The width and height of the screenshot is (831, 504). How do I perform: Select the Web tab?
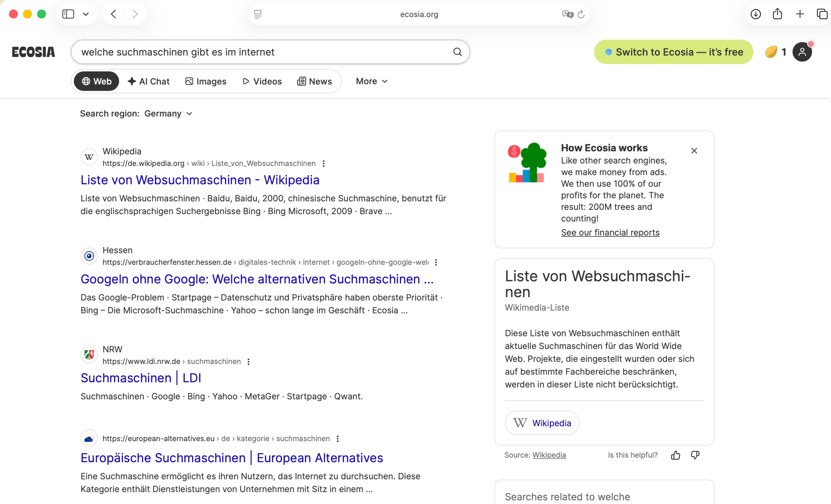[96, 81]
